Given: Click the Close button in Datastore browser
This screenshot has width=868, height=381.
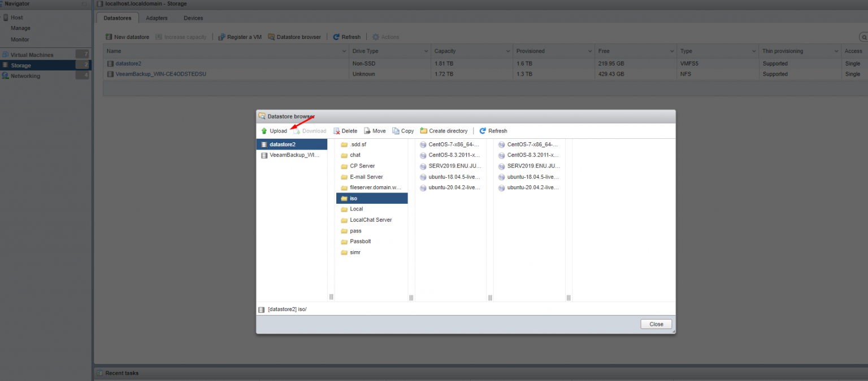Looking at the screenshot, I should tap(656, 323).
